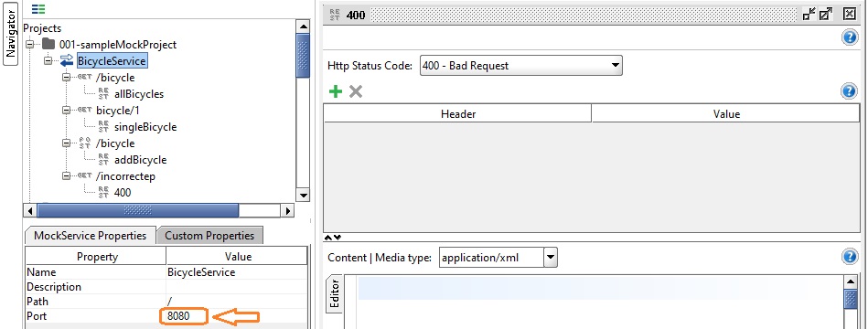
Task: Click the Path value cell
Action: tap(236, 302)
